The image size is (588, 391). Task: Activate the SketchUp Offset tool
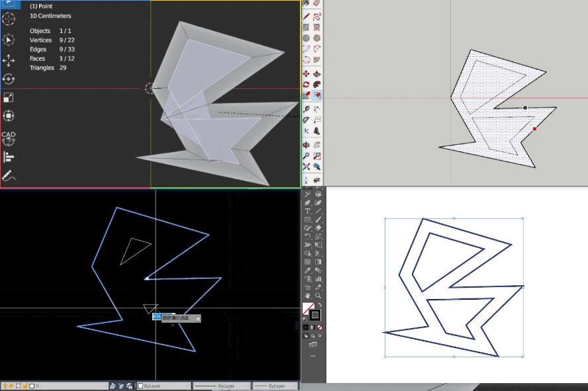317,95
